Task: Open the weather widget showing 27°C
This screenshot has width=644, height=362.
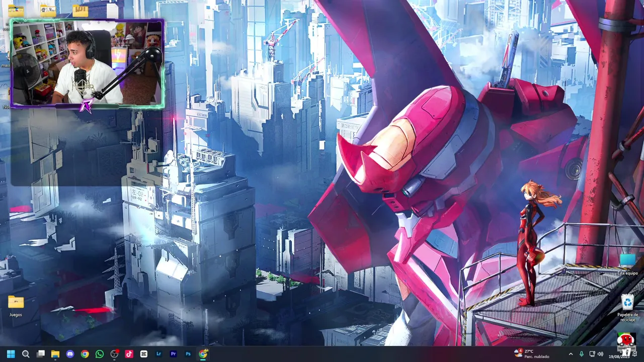Action: (x=532, y=354)
